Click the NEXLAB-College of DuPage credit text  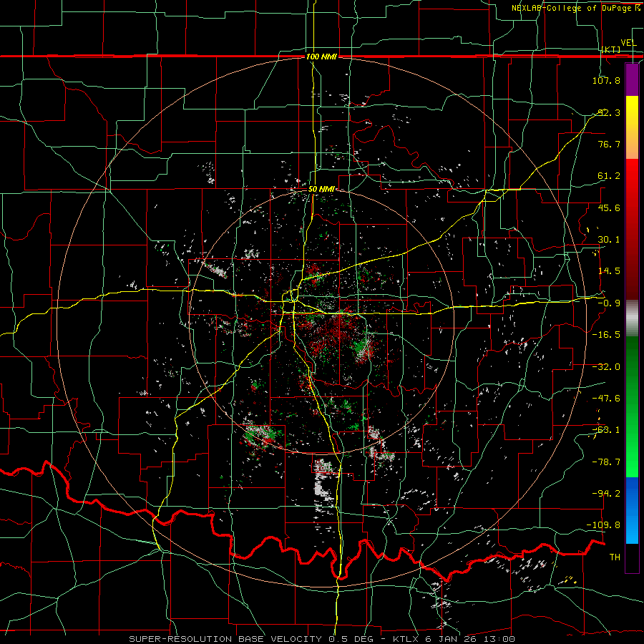(x=575, y=8)
